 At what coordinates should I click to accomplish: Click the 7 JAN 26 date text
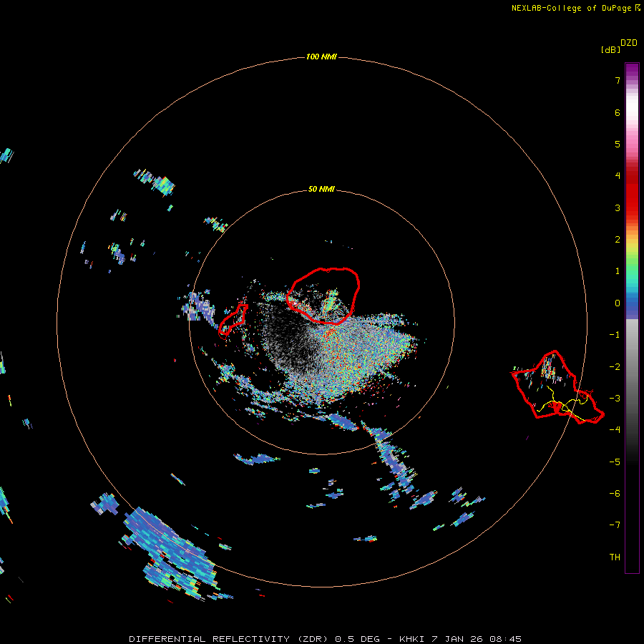[x=457, y=639]
